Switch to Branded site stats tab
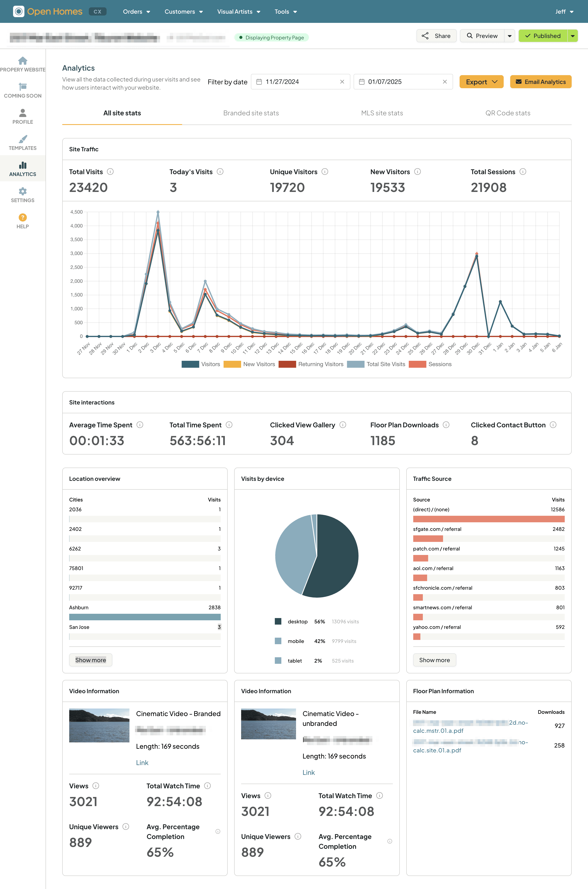This screenshot has height=889, width=588. pos(251,113)
